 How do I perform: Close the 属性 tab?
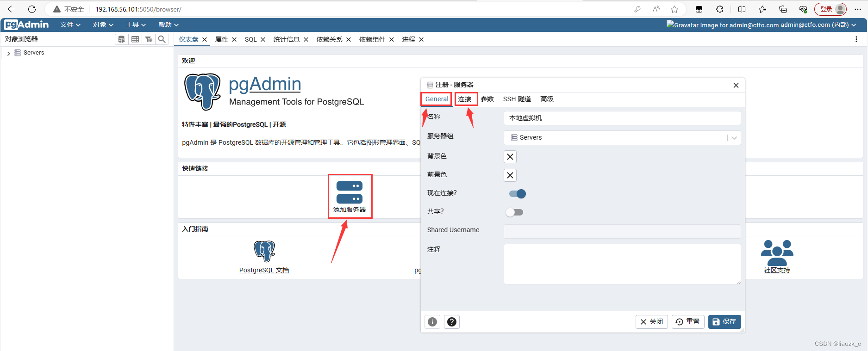tap(234, 40)
